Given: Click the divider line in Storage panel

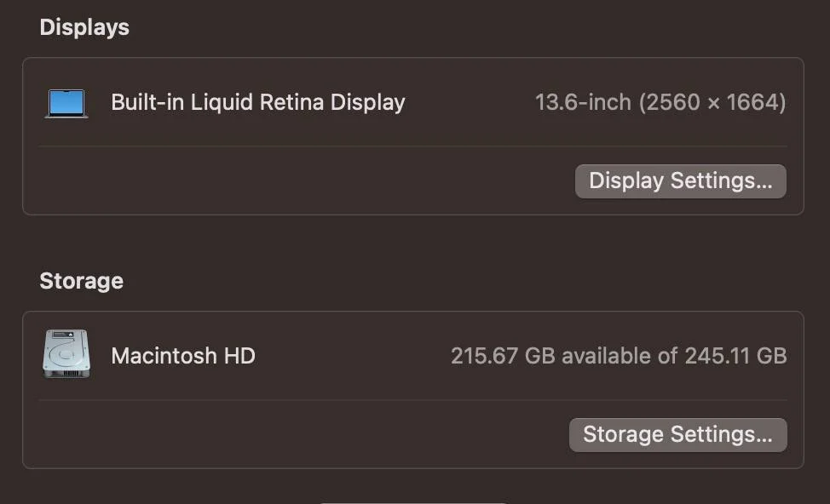Looking at the screenshot, I should (x=412, y=400).
